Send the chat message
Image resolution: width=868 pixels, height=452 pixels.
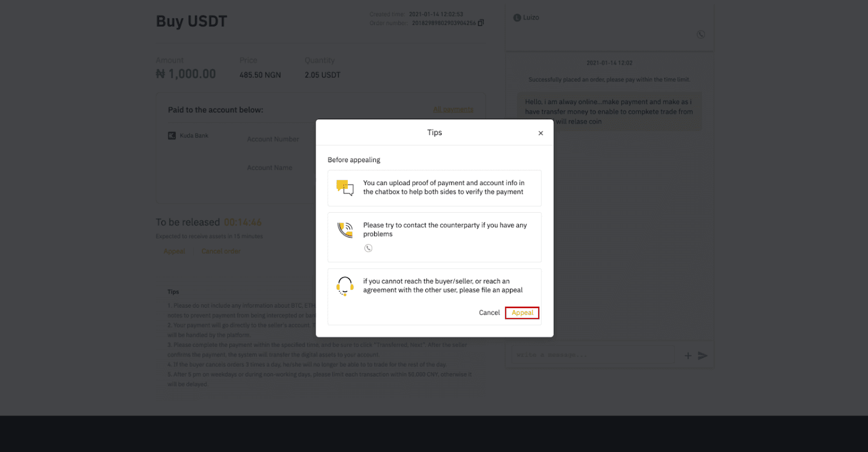click(x=703, y=356)
